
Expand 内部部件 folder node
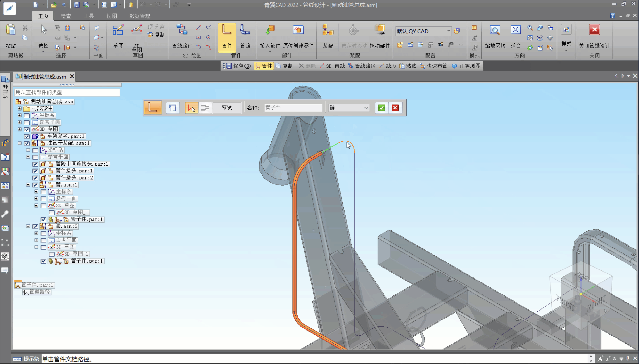point(20,108)
